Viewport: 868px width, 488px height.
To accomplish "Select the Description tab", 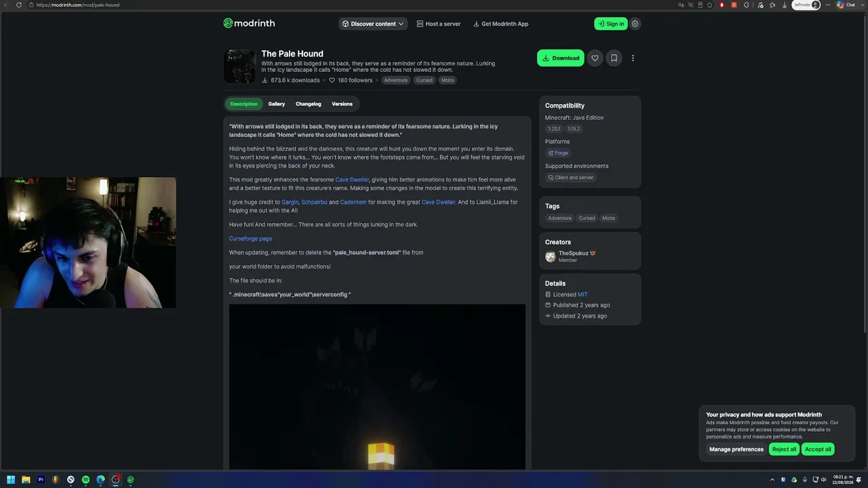I will coord(243,104).
